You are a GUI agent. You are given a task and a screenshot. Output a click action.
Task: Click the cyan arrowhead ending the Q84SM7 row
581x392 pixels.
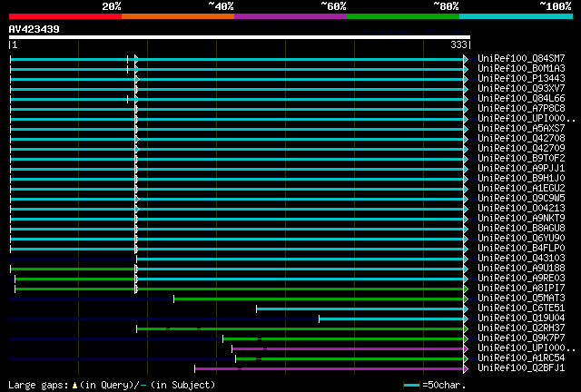coord(466,59)
